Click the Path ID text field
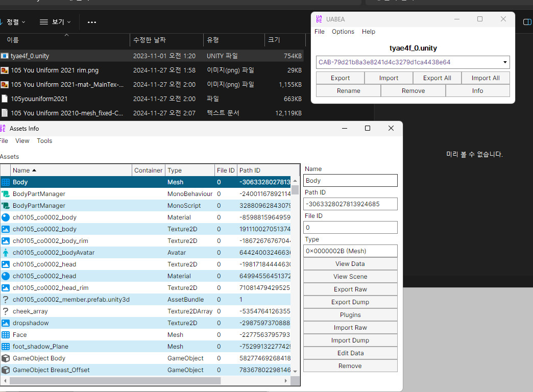Screen dimensions: 533x392 pyautogui.click(x=350, y=204)
